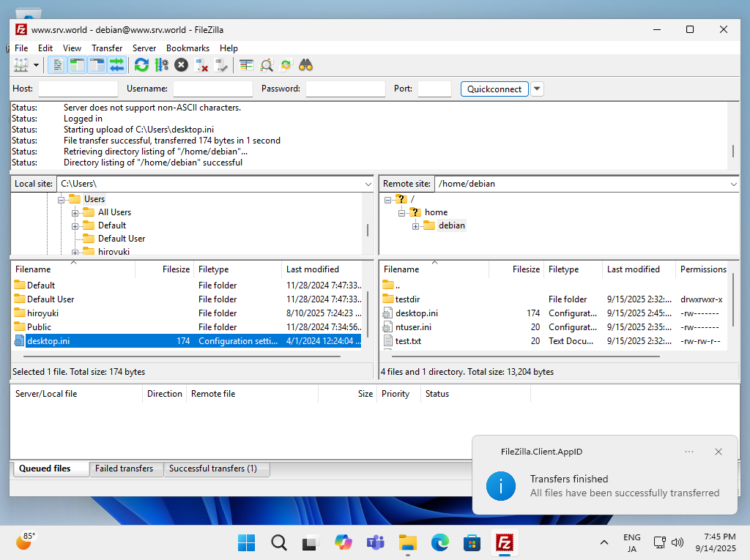The height and width of the screenshot is (560, 750).
Task: Cancel the current operation icon
Action: (182, 65)
